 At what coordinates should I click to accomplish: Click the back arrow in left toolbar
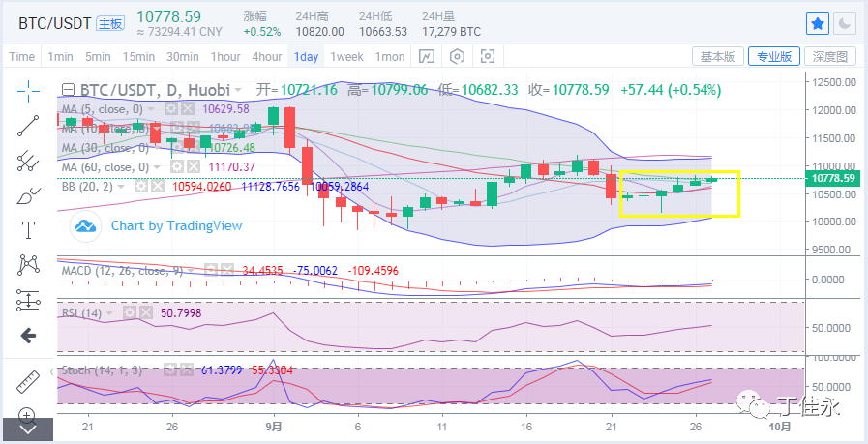(x=28, y=335)
